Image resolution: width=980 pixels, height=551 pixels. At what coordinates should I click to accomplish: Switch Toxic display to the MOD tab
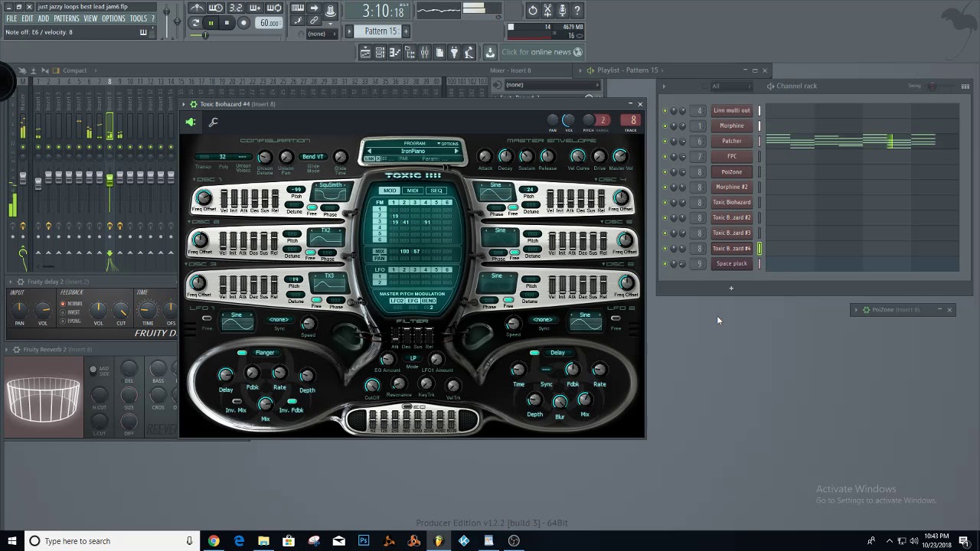point(390,191)
